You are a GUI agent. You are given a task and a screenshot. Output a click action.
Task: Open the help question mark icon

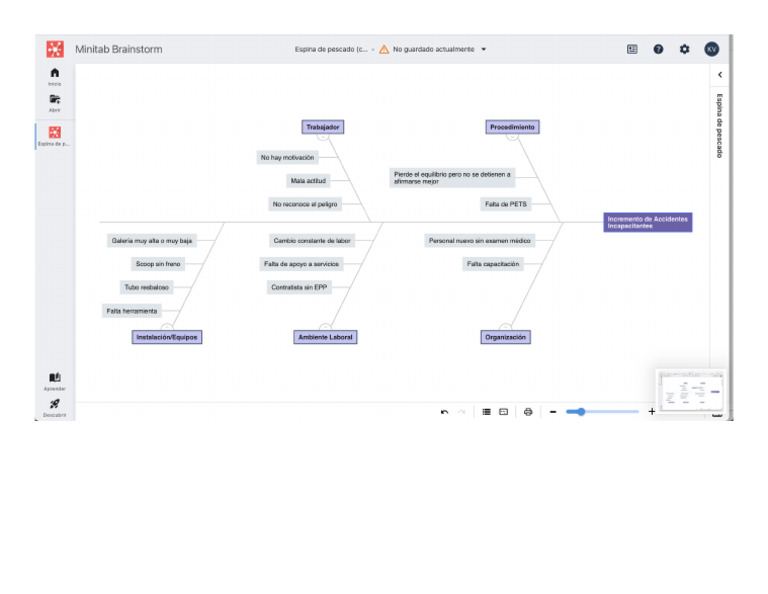click(x=658, y=49)
